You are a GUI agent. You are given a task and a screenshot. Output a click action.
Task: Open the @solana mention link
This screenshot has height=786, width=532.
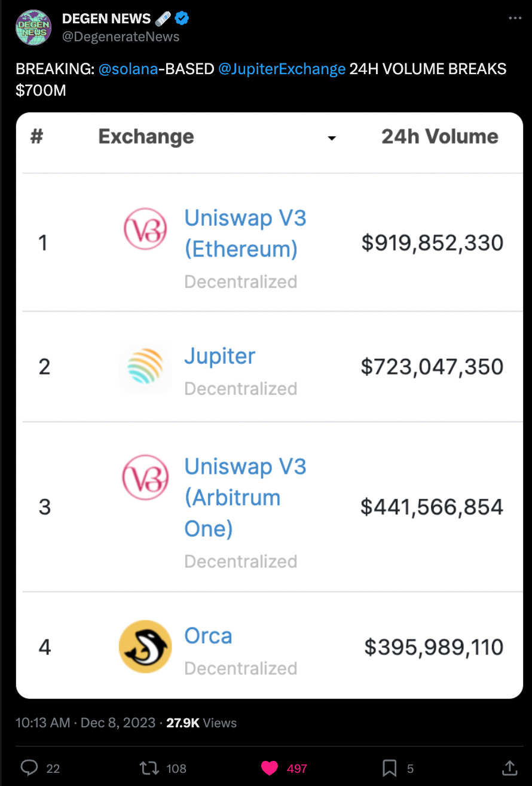pyautogui.click(x=128, y=69)
